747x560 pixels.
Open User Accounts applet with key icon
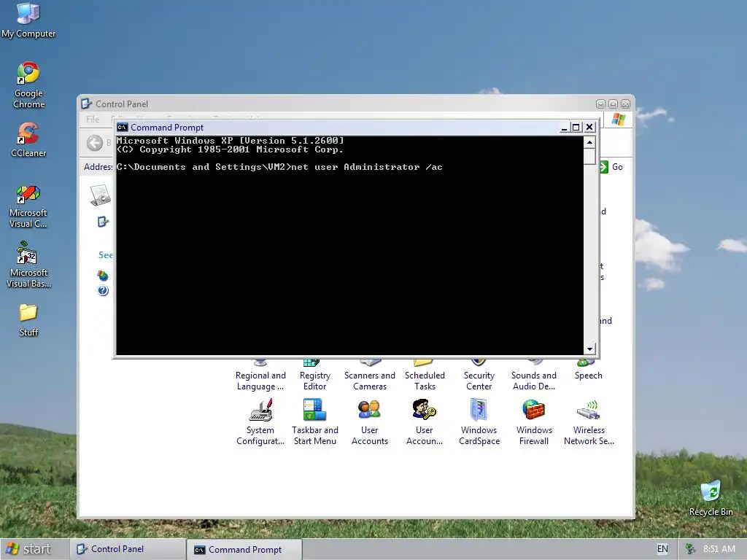(424, 422)
